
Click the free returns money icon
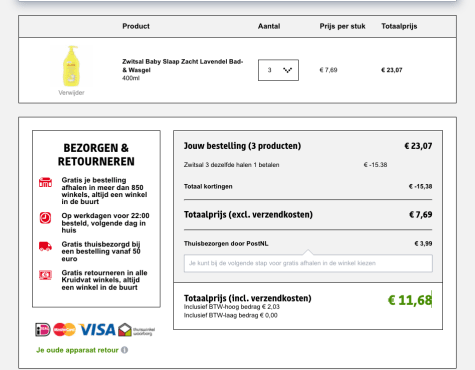click(45, 275)
